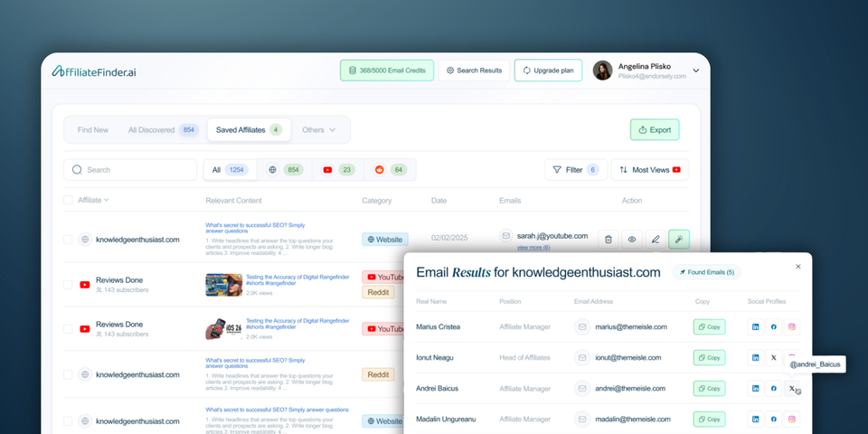Click the YouTube icon by Reviews Done, game thumbnail row
Viewport: 868px width, 434px height.
tap(85, 285)
